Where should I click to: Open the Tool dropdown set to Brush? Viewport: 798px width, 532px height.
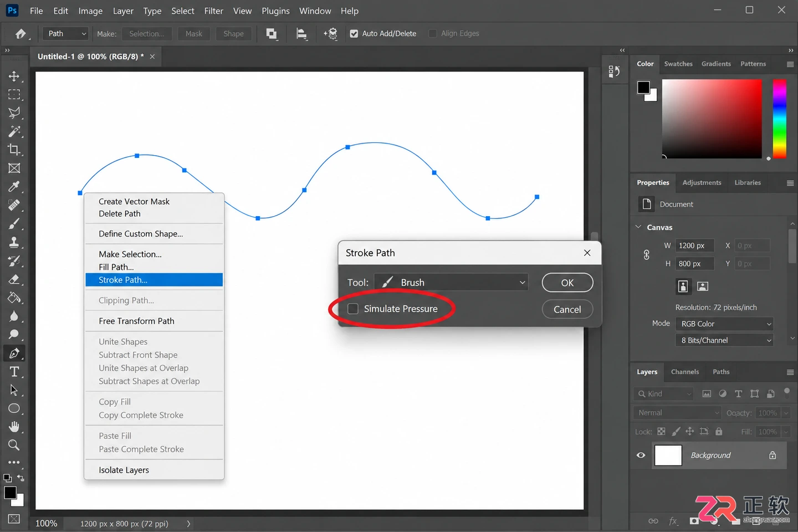[451, 283]
